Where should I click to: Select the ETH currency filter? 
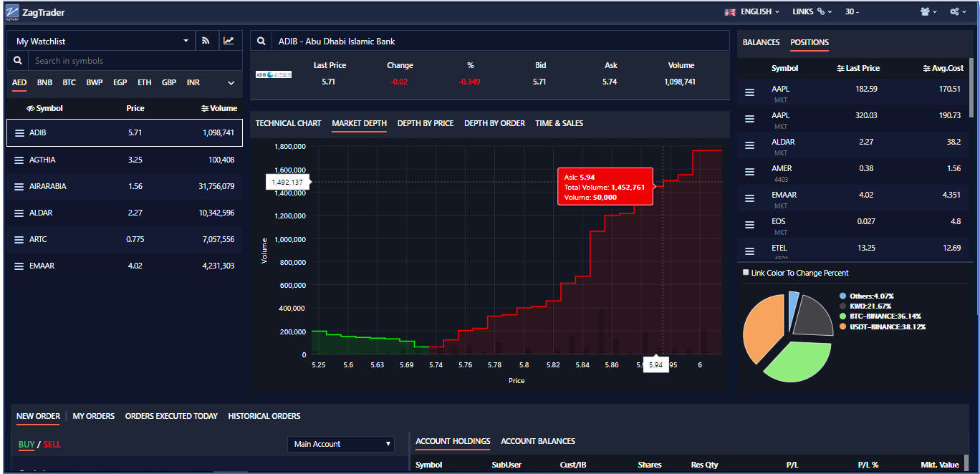[x=145, y=82]
